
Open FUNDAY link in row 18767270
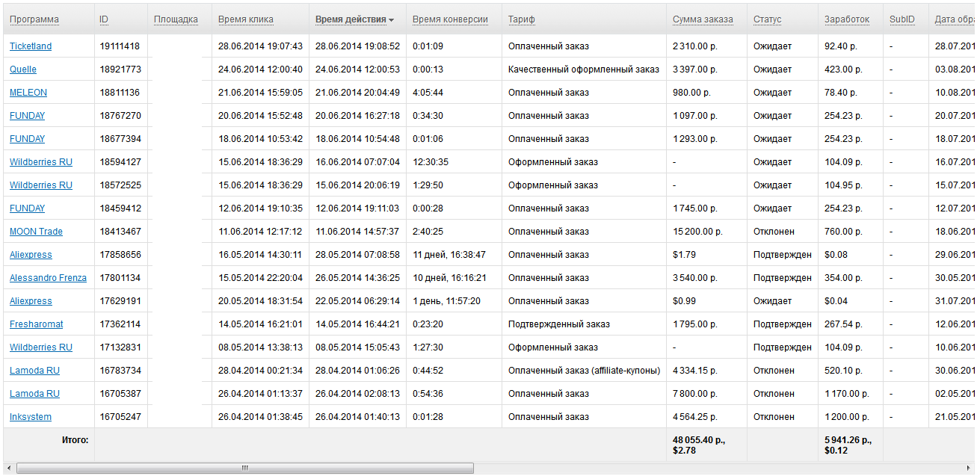[x=27, y=116]
